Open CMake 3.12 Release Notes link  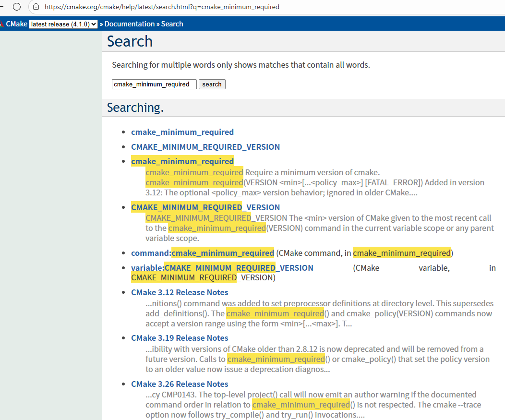180,292
